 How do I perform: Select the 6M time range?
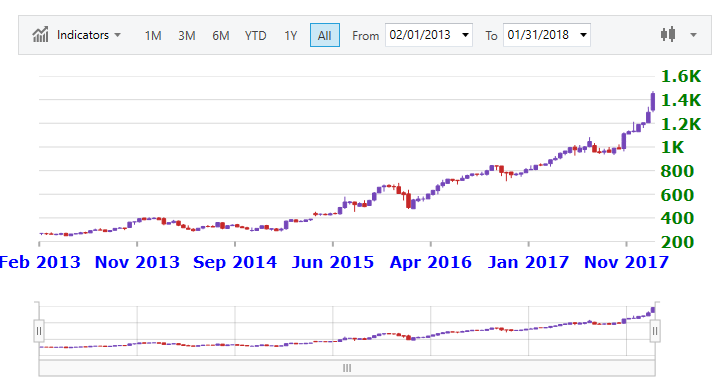click(x=220, y=35)
